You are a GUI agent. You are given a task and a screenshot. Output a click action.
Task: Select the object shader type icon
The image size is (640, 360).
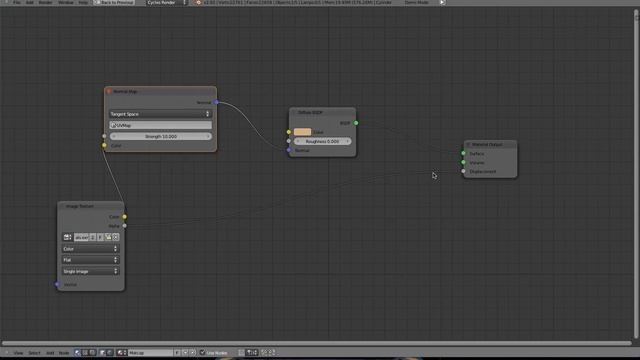click(x=102, y=353)
